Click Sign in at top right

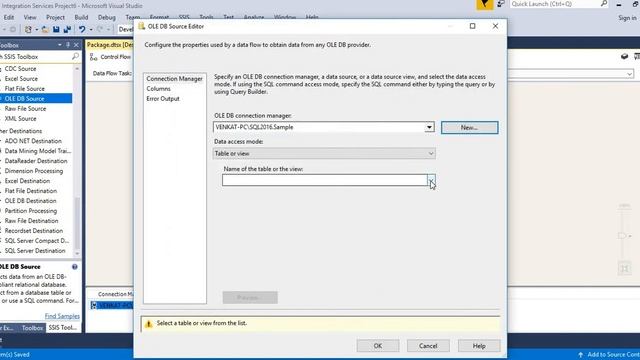627,18
